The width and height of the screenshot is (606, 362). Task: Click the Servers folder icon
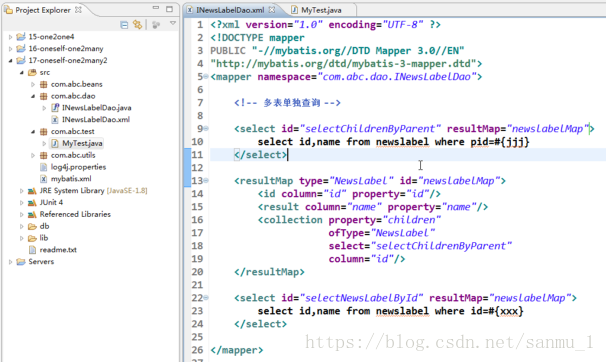[21, 262]
